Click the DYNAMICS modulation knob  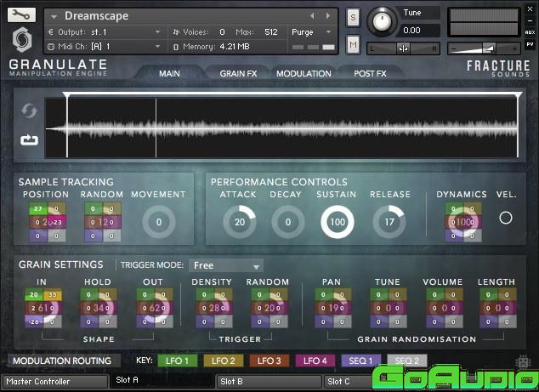(x=463, y=222)
